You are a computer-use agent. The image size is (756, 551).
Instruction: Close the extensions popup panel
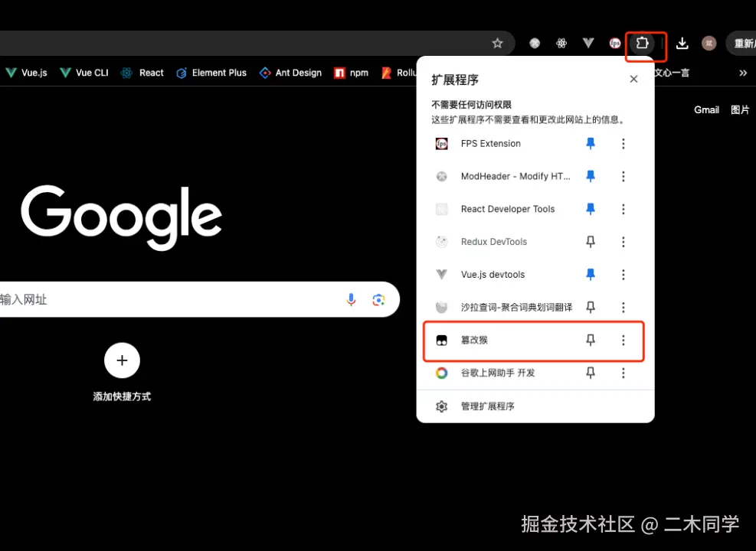click(633, 79)
